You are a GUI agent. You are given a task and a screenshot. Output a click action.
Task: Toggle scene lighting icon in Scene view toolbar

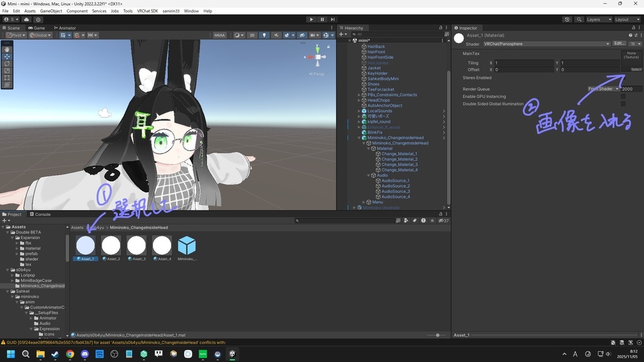[265, 35]
